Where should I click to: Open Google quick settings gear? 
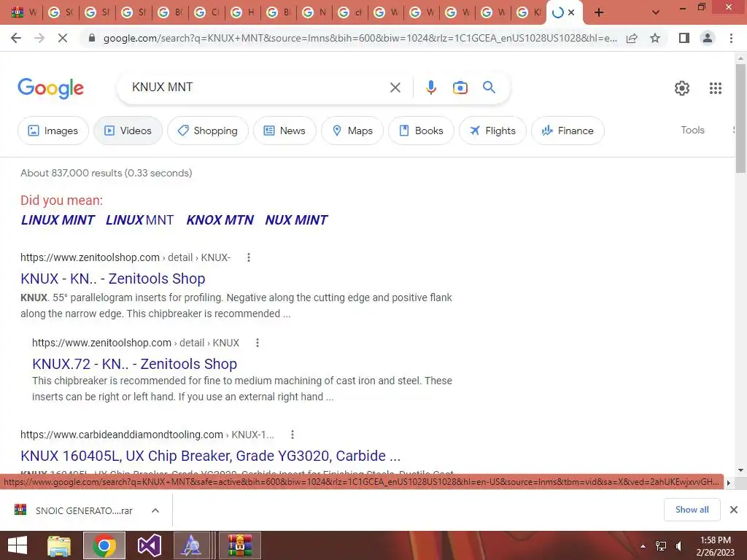tap(682, 88)
